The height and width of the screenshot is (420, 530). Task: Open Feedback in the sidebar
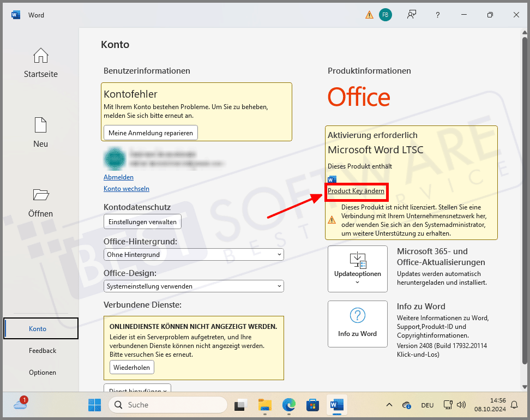(x=42, y=350)
